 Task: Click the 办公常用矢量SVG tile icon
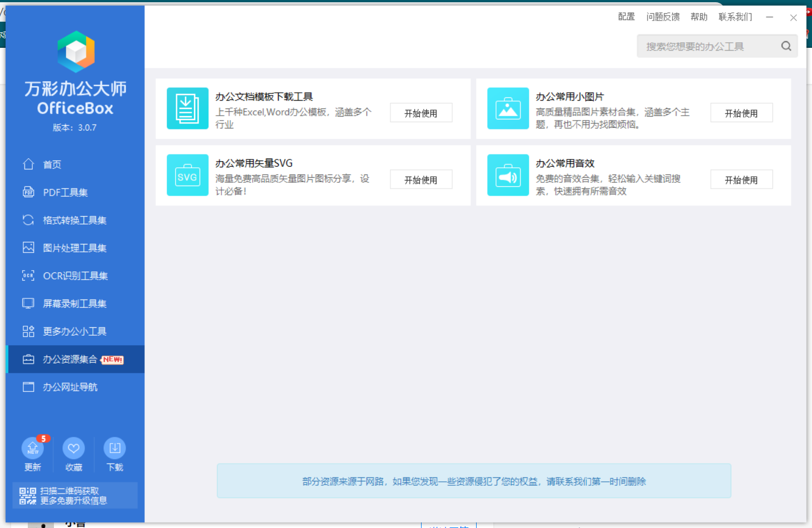187,175
